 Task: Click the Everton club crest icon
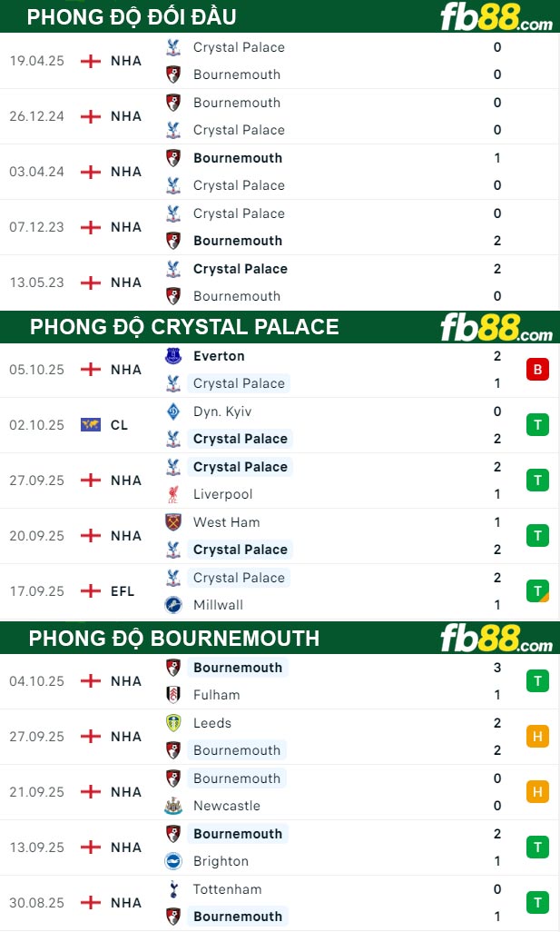click(173, 356)
